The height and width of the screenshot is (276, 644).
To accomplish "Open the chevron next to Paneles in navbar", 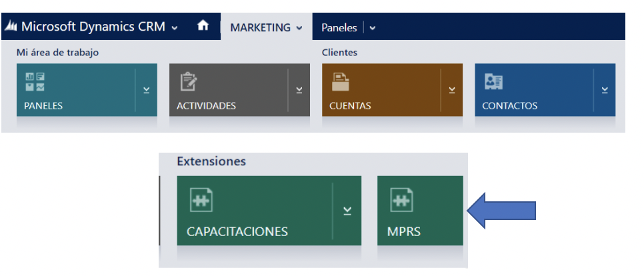I will (x=372, y=28).
